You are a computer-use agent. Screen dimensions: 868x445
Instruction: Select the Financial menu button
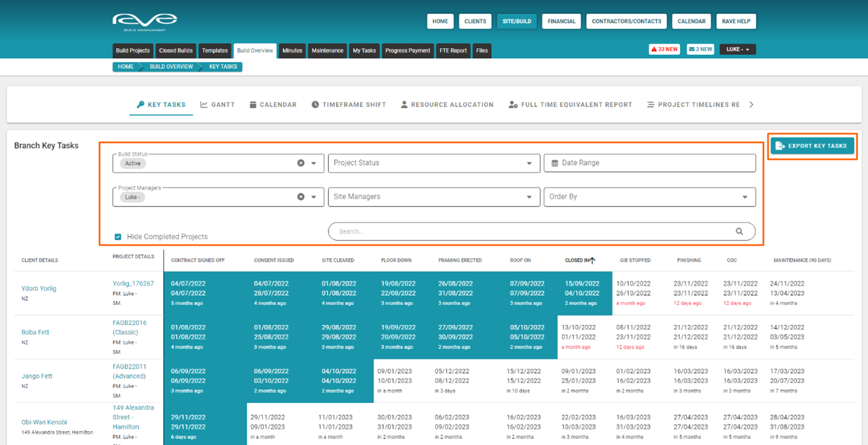coord(561,21)
